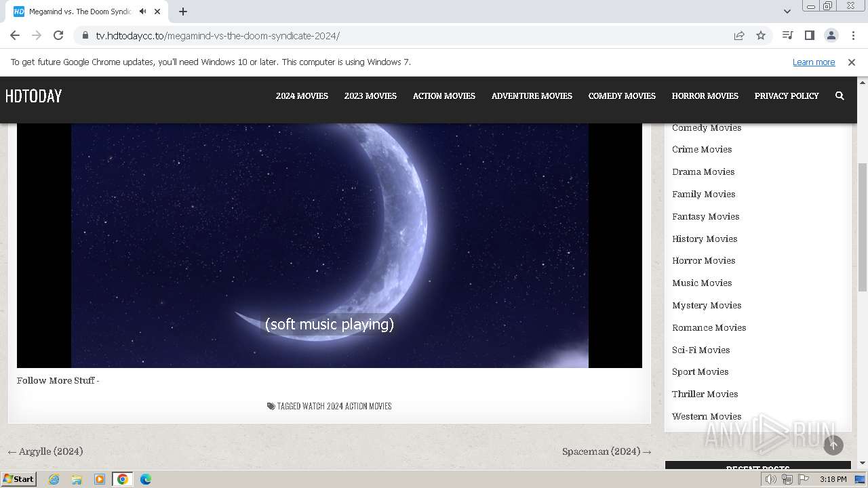868x488 pixels.
Task: Click the system tray volume icon
Action: coord(771,479)
